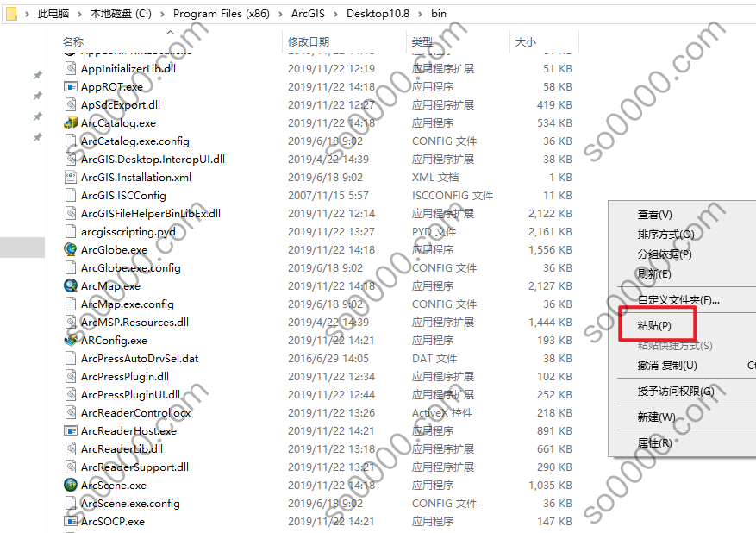This screenshot has width=756, height=533.
Task: Select the ArcGlobe.exe.config file name
Action: 131,267
